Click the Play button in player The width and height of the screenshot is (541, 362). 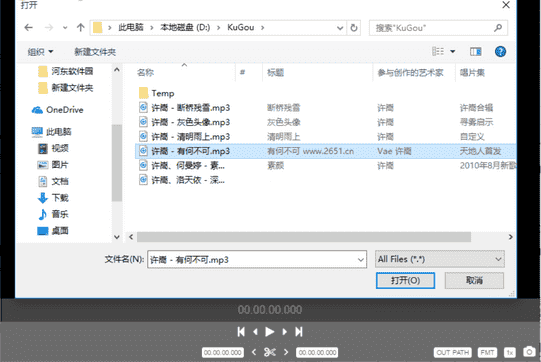[x=269, y=332]
